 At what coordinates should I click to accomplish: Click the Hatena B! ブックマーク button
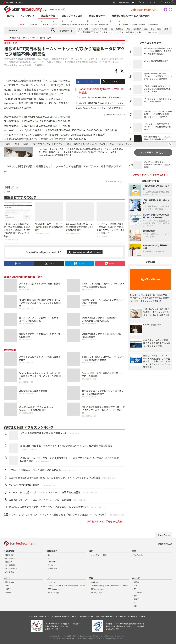tap(79, 263)
